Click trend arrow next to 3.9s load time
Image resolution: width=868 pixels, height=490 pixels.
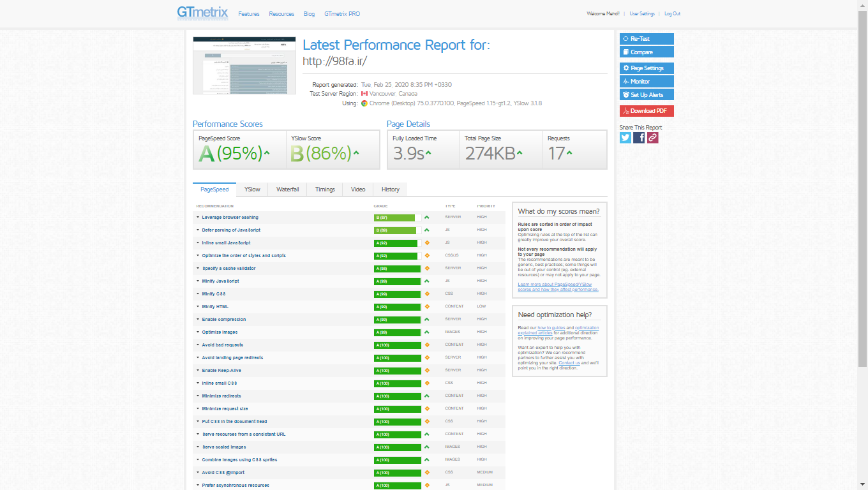click(428, 153)
